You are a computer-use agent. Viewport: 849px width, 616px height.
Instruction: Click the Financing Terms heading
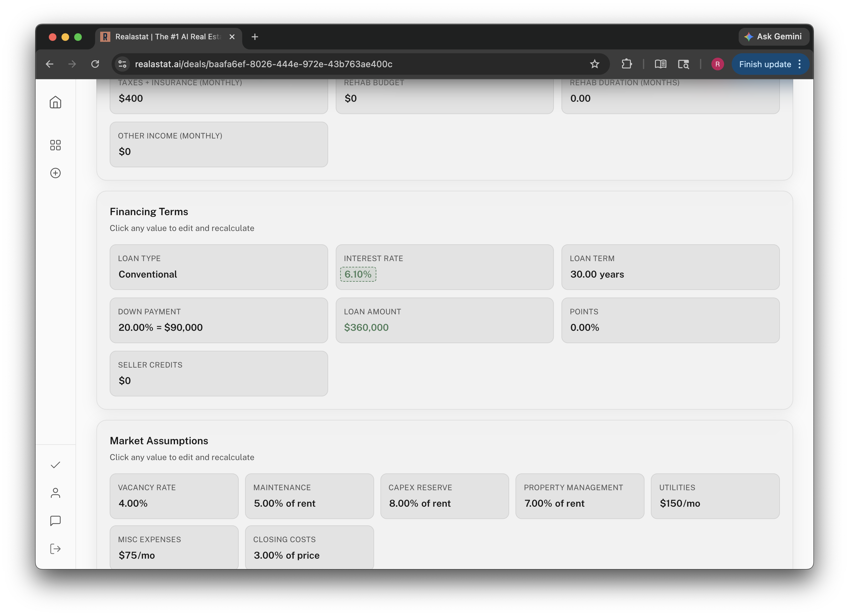[x=149, y=212]
